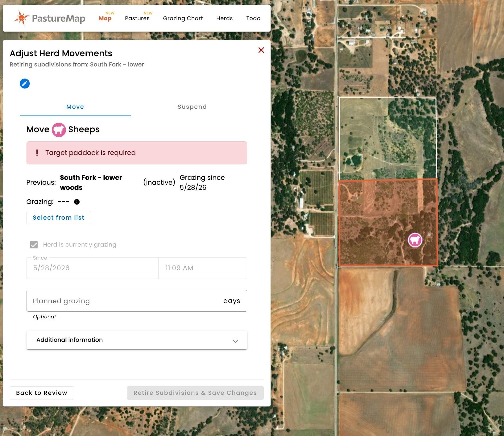Switch to the Suspend tab
The height and width of the screenshot is (436, 504).
pyautogui.click(x=192, y=107)
